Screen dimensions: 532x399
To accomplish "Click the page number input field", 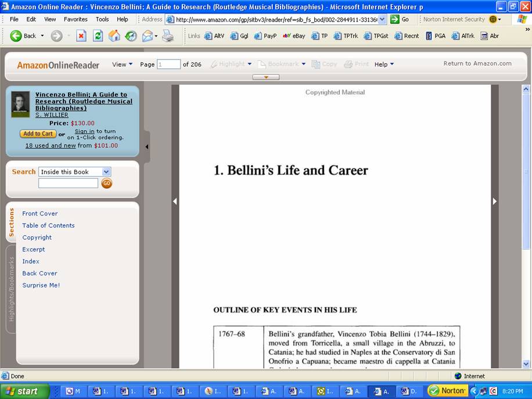I will click(x=168, y=64).
